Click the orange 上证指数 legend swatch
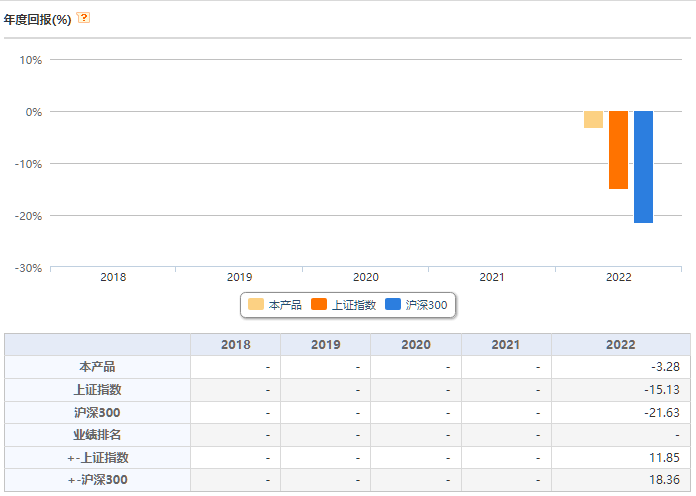 click(x=319, y=305)
